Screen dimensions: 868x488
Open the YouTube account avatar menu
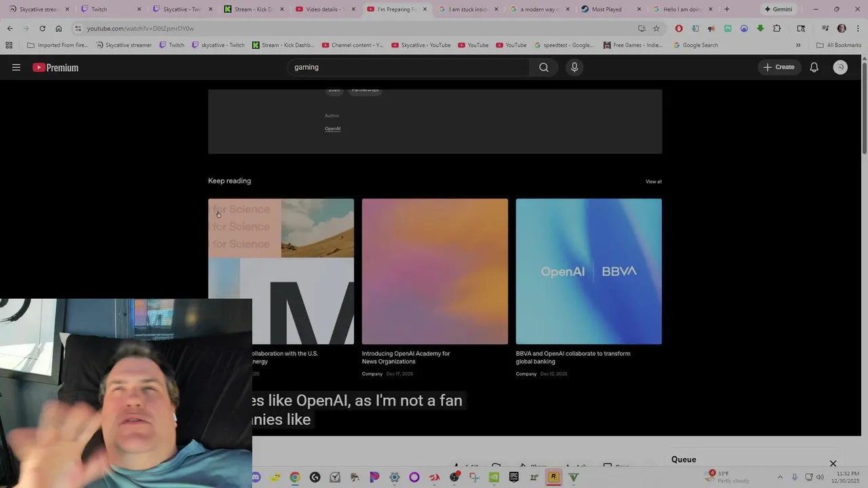pyautogui.click(x=840, y=67)
